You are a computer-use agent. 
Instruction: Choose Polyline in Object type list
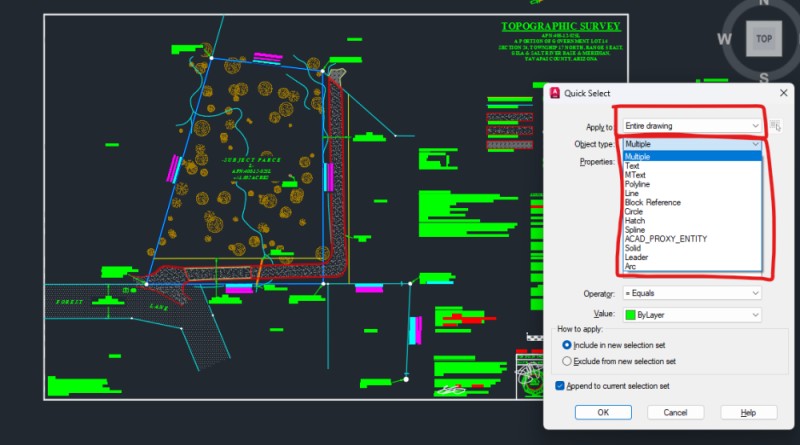point(692,184)
